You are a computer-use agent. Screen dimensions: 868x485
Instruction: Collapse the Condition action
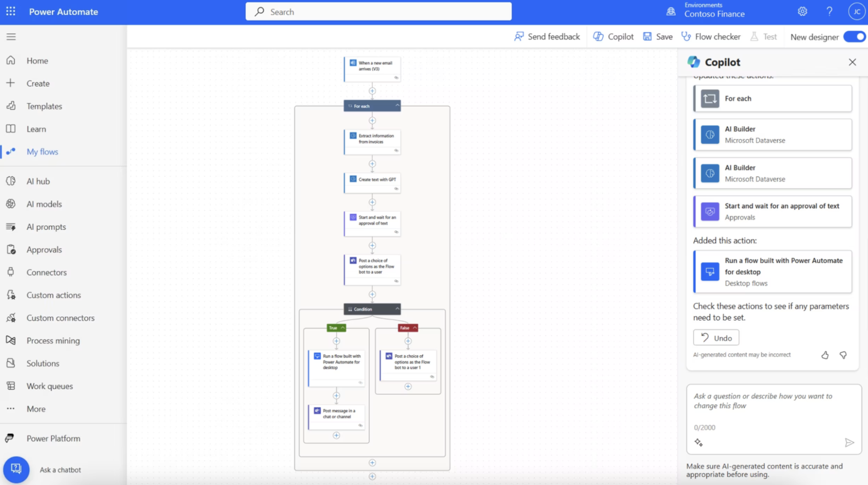pos(398,309)
